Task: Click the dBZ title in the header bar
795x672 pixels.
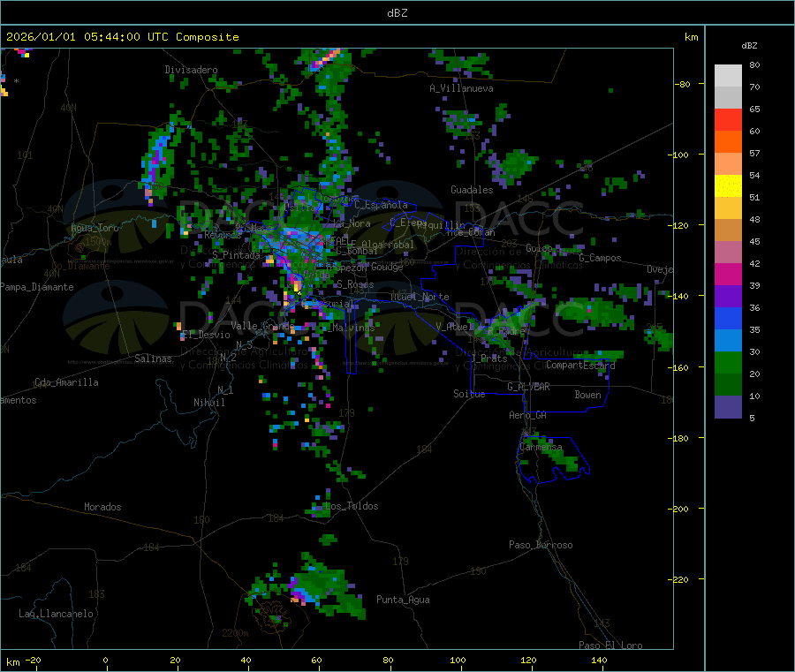Action: 397,13
